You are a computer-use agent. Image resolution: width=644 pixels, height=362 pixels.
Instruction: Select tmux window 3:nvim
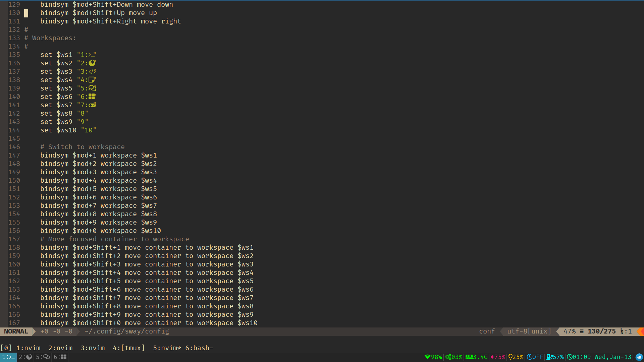[x=93, y=348]
